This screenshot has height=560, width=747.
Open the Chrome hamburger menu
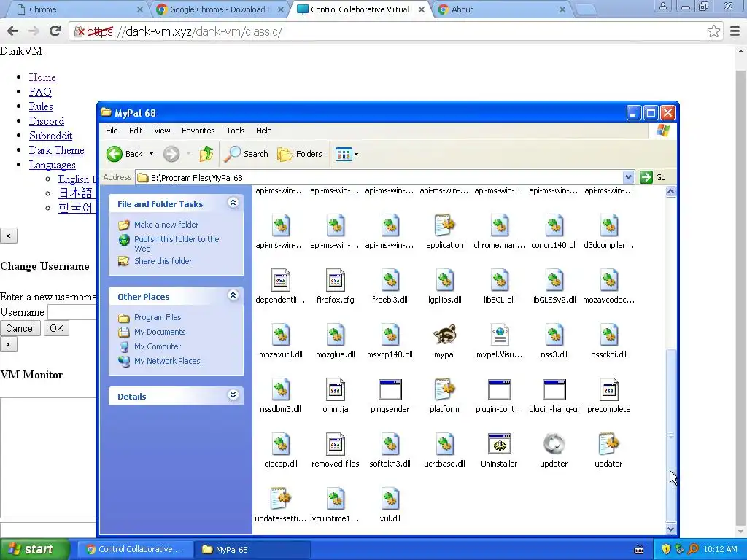(735, 31)
